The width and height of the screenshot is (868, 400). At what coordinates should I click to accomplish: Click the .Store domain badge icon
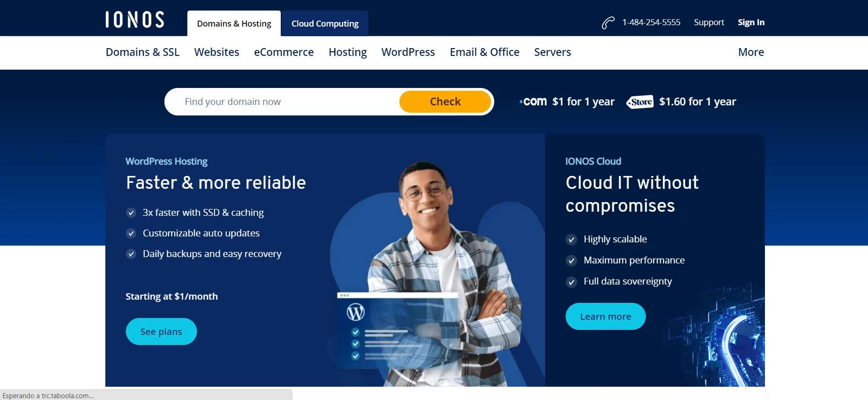tap(640, 102)
